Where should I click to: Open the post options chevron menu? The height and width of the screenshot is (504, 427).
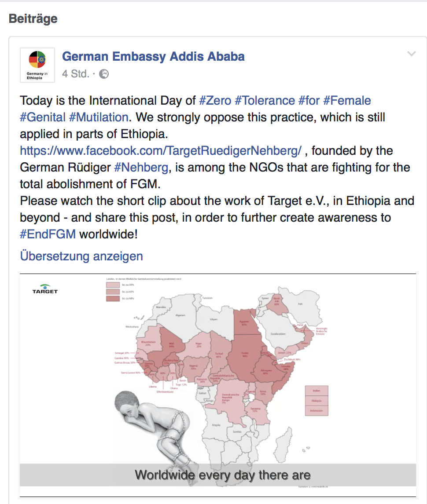coord(412,54)
